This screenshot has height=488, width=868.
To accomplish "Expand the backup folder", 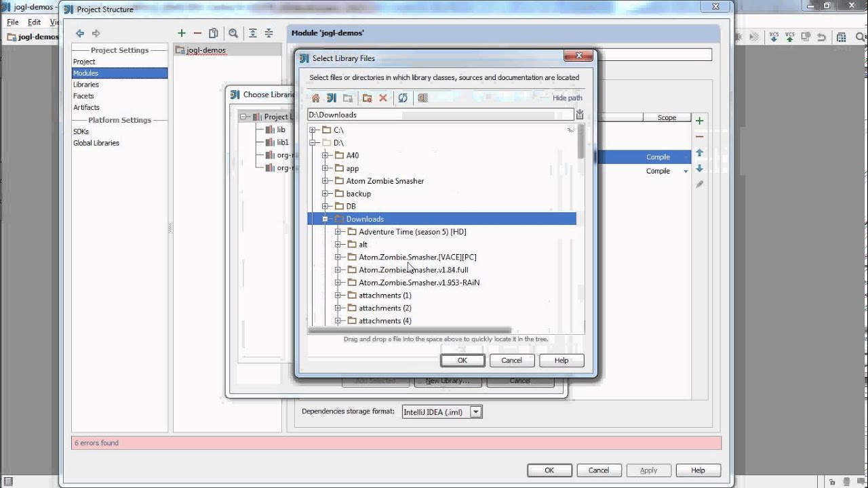I will 325,194.
